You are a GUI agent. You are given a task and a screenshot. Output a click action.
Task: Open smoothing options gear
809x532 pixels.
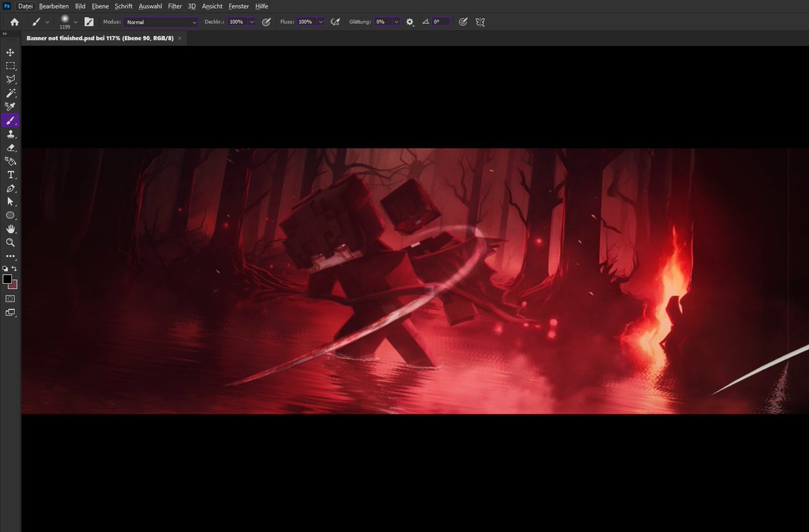tap(410, 22)
